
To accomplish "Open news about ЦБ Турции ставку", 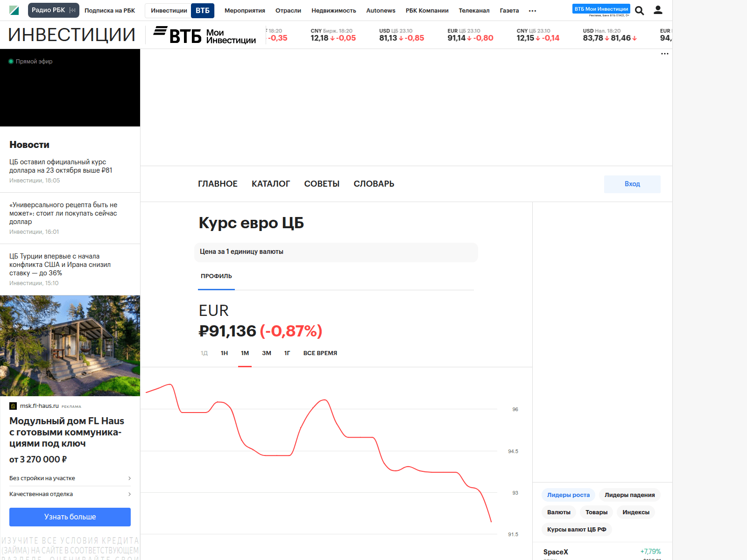I will pyautogui.click(x=60, y=265).
